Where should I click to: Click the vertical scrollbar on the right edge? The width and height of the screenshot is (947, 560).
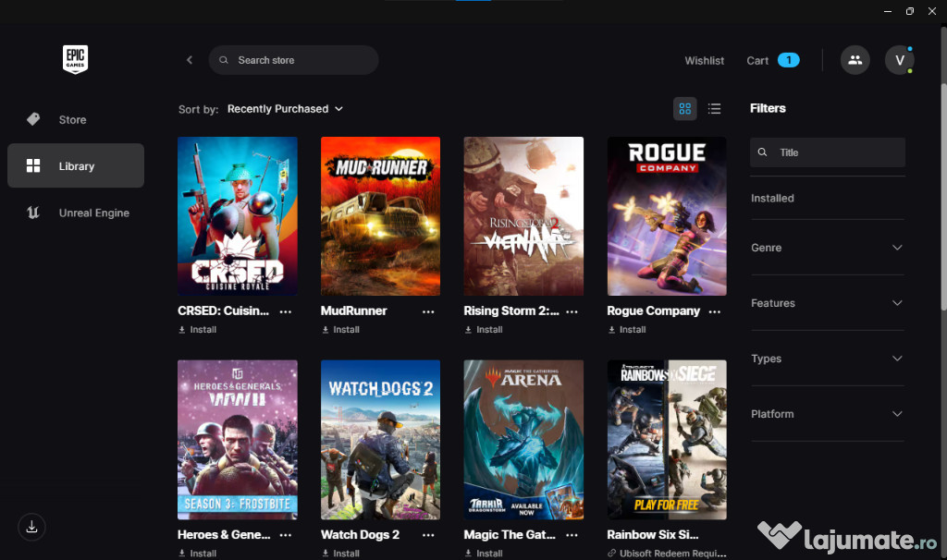click(943, 198)
